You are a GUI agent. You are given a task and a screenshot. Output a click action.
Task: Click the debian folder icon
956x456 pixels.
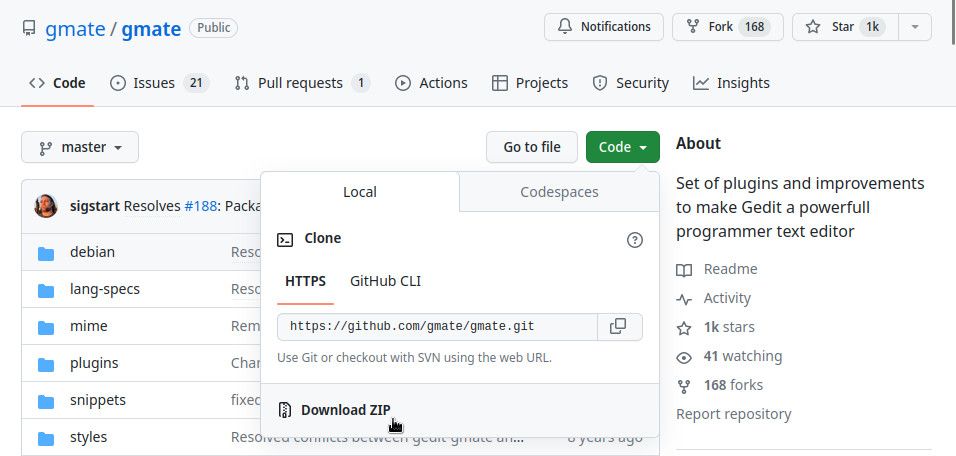pyautogui.click(x=46, y=254)
